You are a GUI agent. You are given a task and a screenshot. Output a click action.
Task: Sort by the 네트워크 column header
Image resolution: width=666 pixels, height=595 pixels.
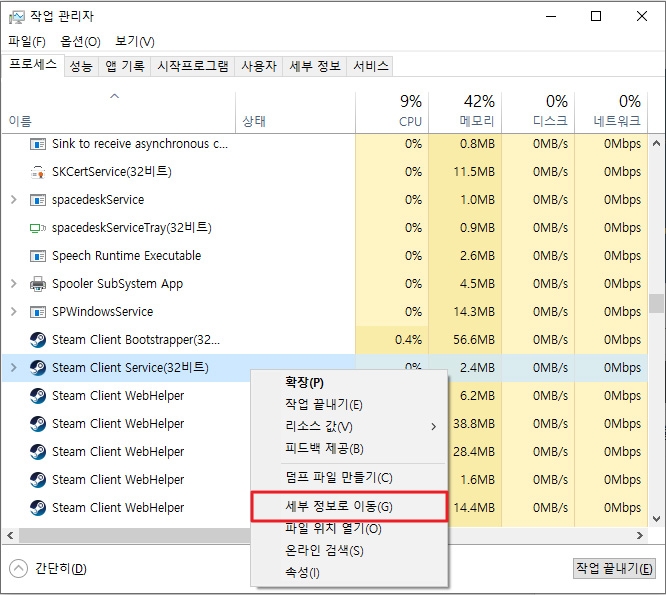tap(611, 112)
